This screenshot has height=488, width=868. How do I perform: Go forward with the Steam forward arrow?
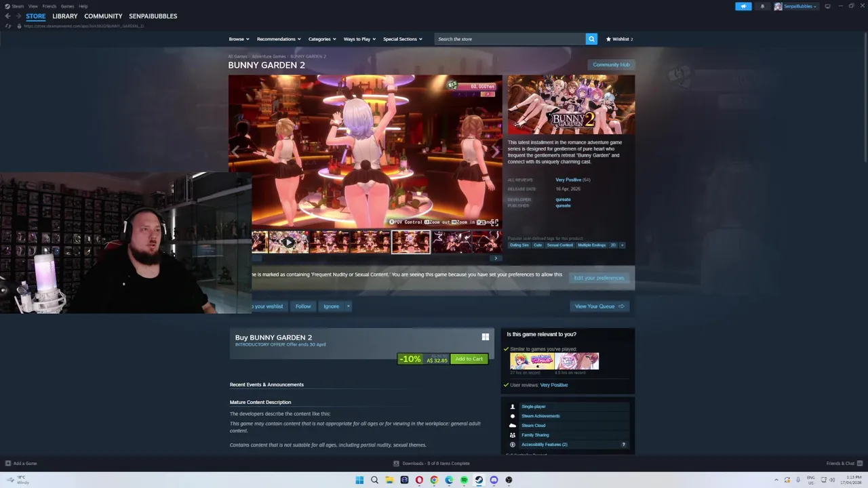18,16
